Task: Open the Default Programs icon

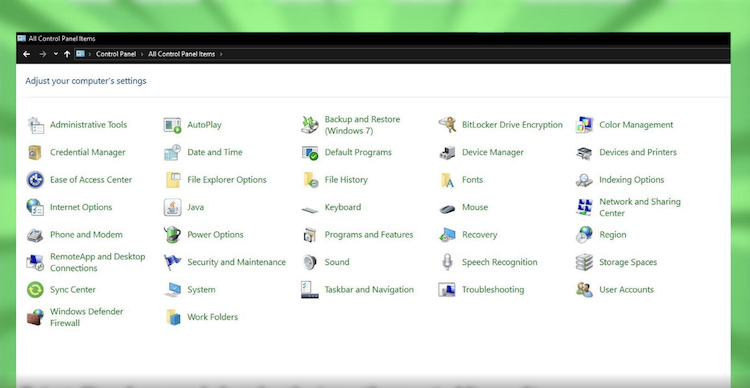Action: [310, 153]
